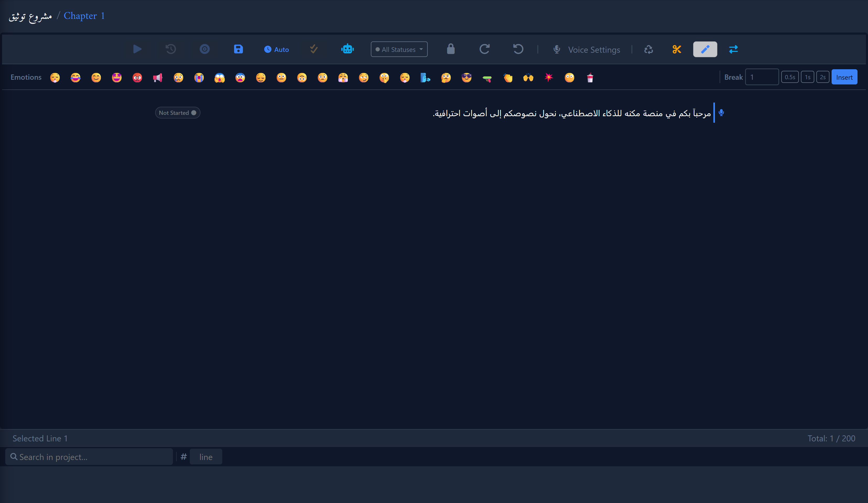
Task: Choose the water gun emotion
Action: [x=487, y=78]
